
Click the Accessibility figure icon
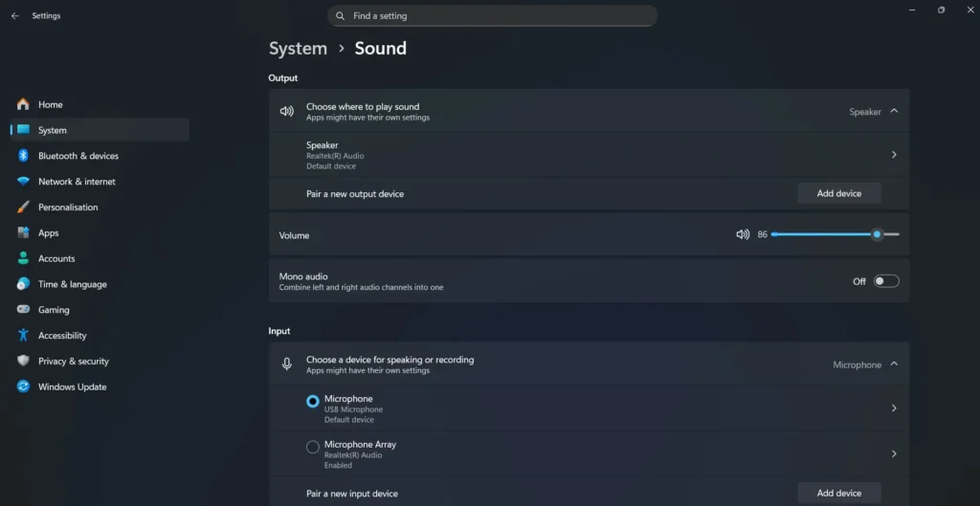point(23,335)
